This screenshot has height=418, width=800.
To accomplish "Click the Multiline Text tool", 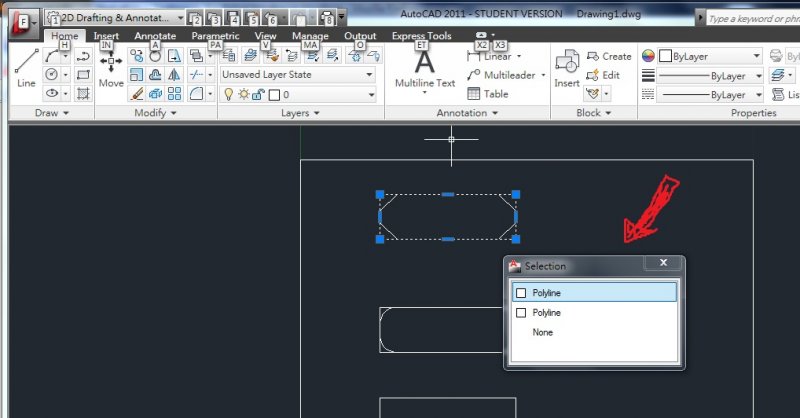I will coord(424,68).
